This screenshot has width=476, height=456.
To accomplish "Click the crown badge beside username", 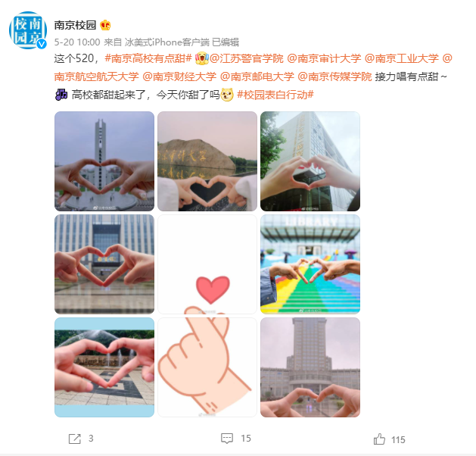I will (x=105, y=25).
